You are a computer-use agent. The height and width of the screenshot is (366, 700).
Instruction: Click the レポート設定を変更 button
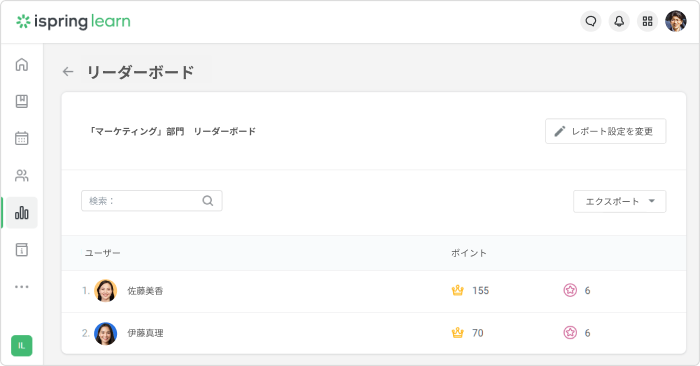pyautogui.click(x=605, y=131)
